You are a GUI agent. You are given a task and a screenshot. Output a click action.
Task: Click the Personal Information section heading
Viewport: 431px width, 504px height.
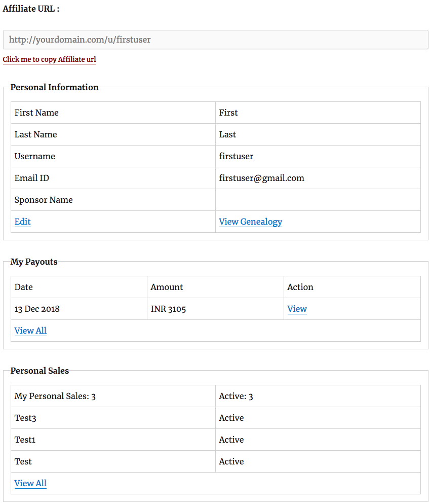(54, 87)
